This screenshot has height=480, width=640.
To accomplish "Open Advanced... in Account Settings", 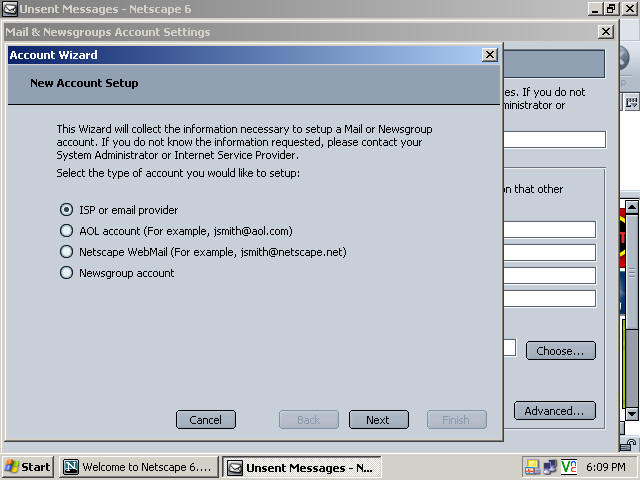I will click(554, 411).
